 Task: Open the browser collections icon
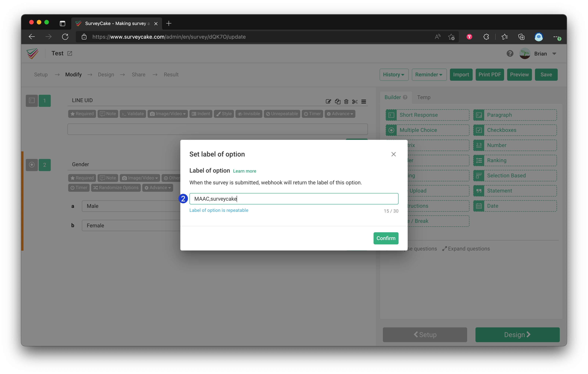click(x=521, y=37)
